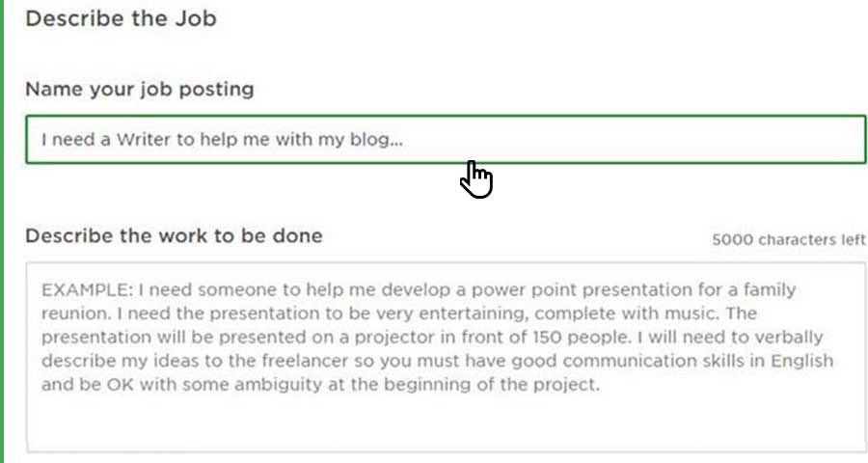The image size is (868, 463).
Task: Click the "5000 characters left" counter
Action: click(788, 240)
